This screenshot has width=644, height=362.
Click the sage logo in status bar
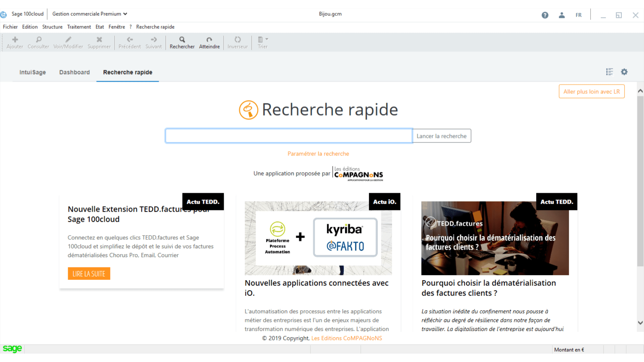(12, 349)
